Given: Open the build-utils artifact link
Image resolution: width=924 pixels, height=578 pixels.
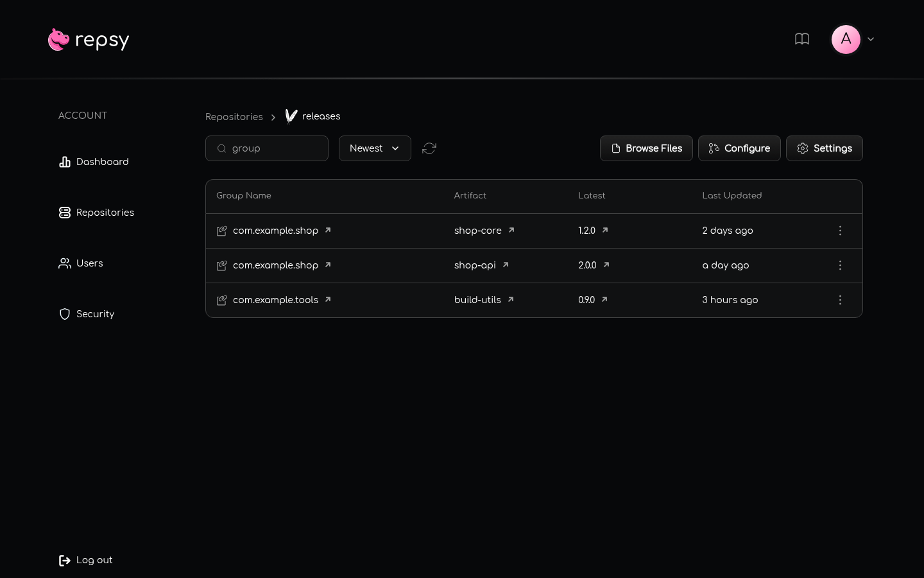Looking at the screenshot, I should [x=484, y=300].
